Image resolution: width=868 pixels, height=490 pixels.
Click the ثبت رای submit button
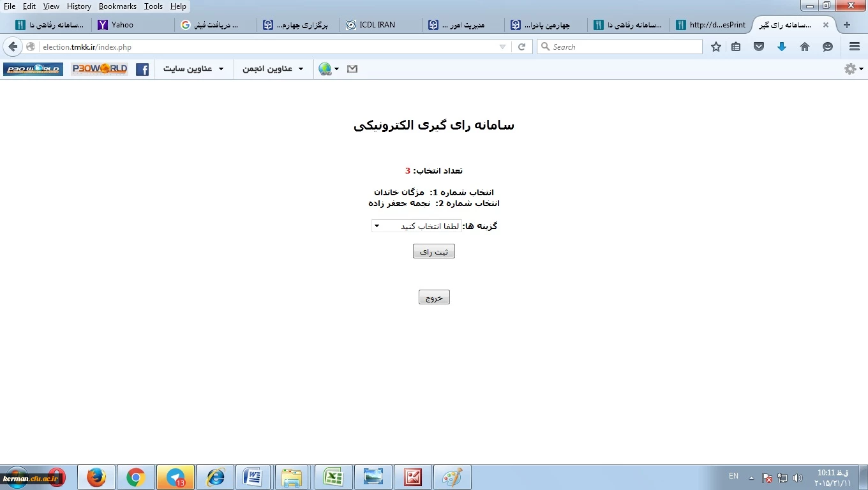click(x=433, y=252)
